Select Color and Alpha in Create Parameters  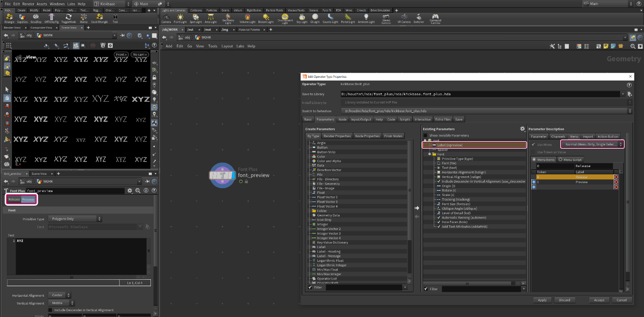[x=329, y=161]
